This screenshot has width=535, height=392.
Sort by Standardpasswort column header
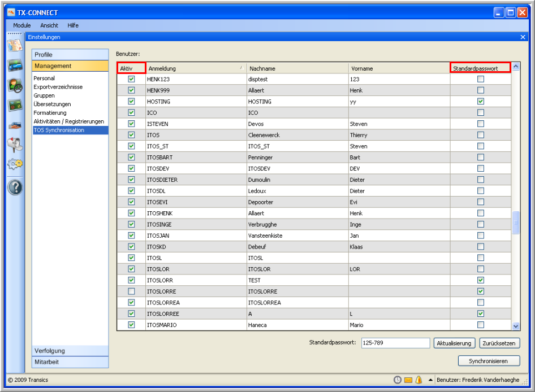click(480, 68)
